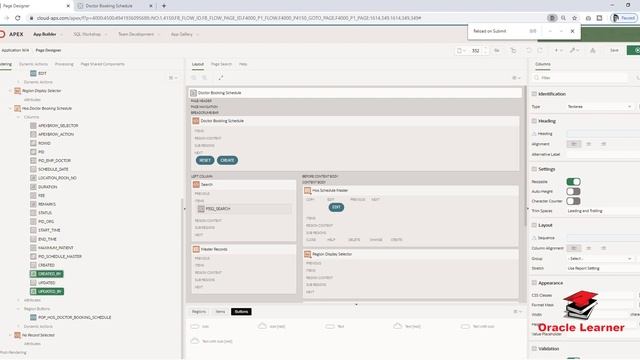640x360 pixels.
Task: Open the page selector dropdown
Action: tap(461, 50)
